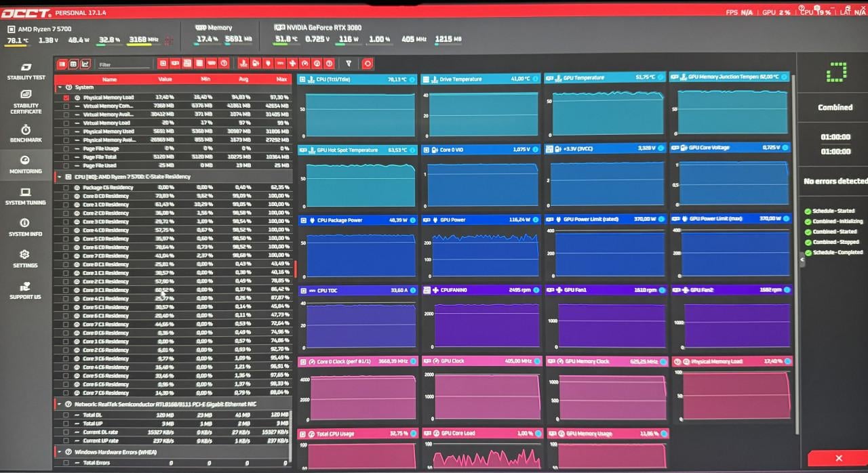868x473 pixels.
Task: Uncheck the Physical Memory Load checkbox
Action: tap(66, 98)
